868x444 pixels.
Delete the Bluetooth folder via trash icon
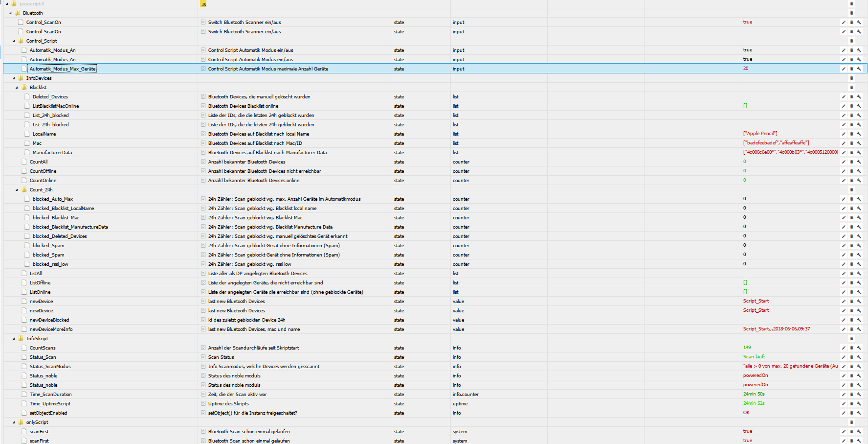851,13
